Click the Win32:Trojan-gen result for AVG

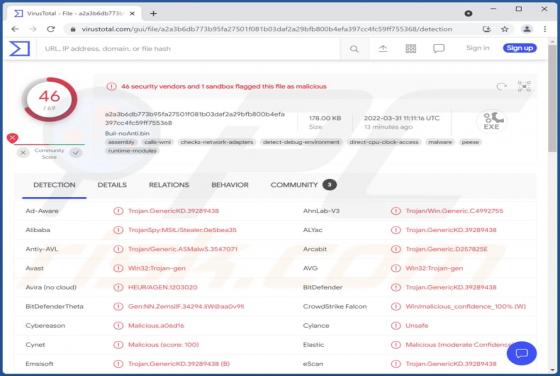pos(434,268)
